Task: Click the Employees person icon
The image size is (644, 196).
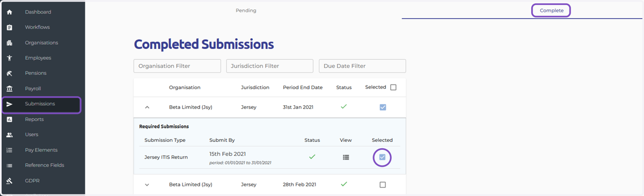Action: (9, 58)
